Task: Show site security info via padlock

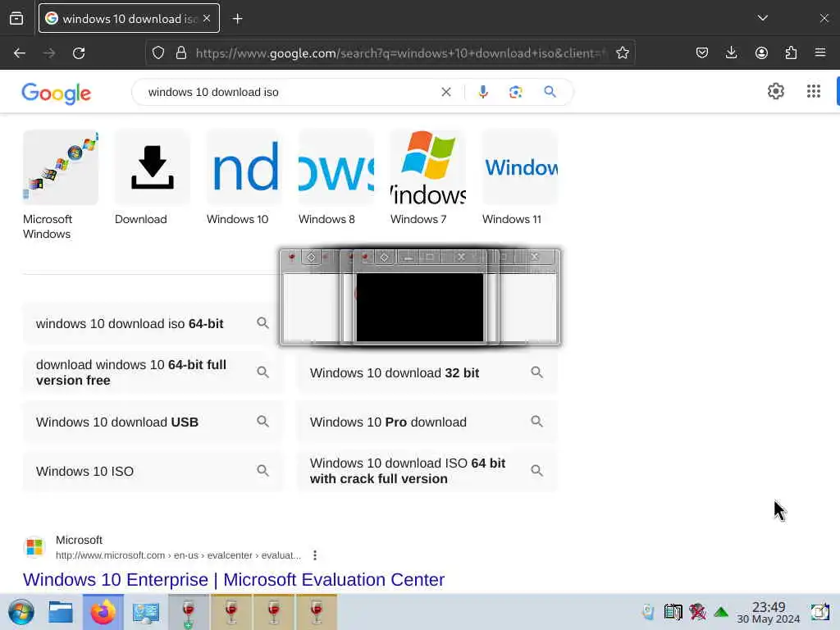Action: (x=181, y=53)
